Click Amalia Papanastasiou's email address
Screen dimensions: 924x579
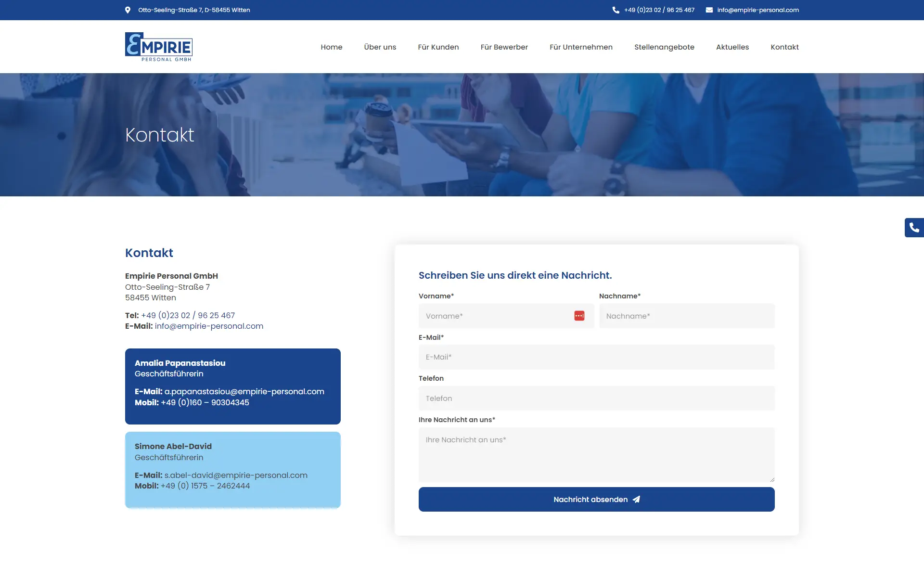[244, 392]
